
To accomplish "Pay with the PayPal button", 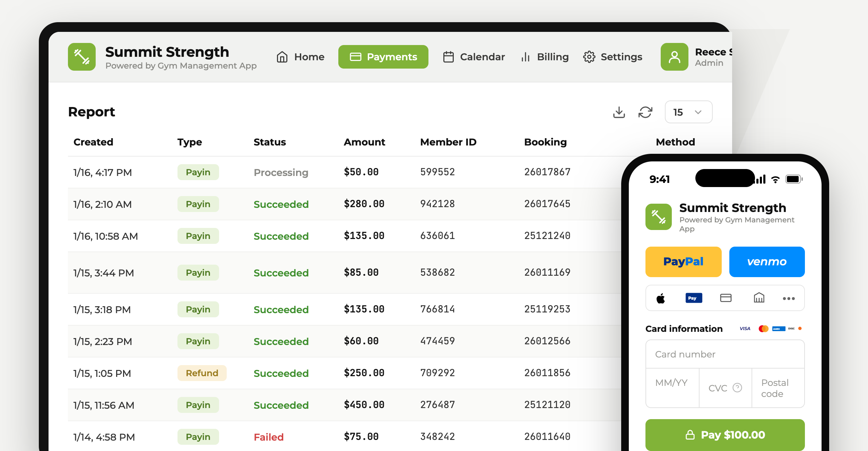I will point(683,262).
